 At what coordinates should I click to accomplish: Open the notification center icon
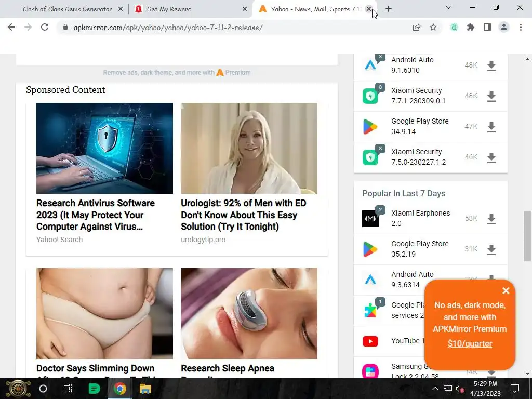tap(515, 389)
